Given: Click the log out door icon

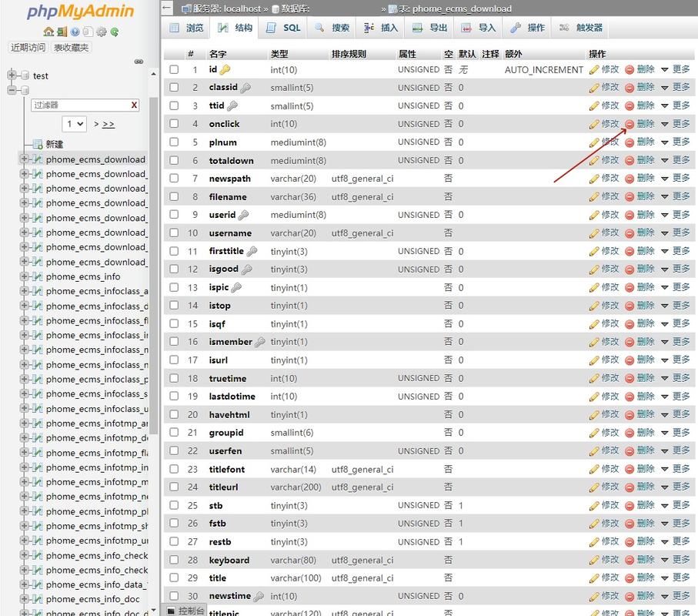Looking at the screenshot, I should (x=61, y=32).
